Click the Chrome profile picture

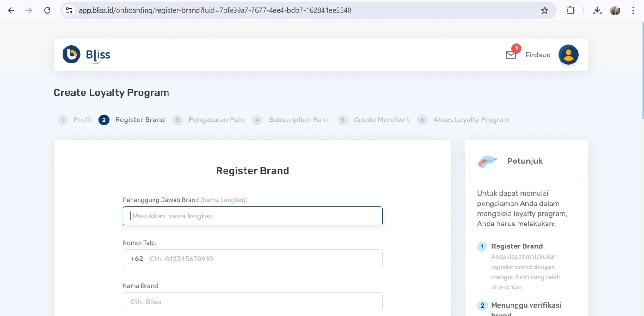tap(615, 10)
